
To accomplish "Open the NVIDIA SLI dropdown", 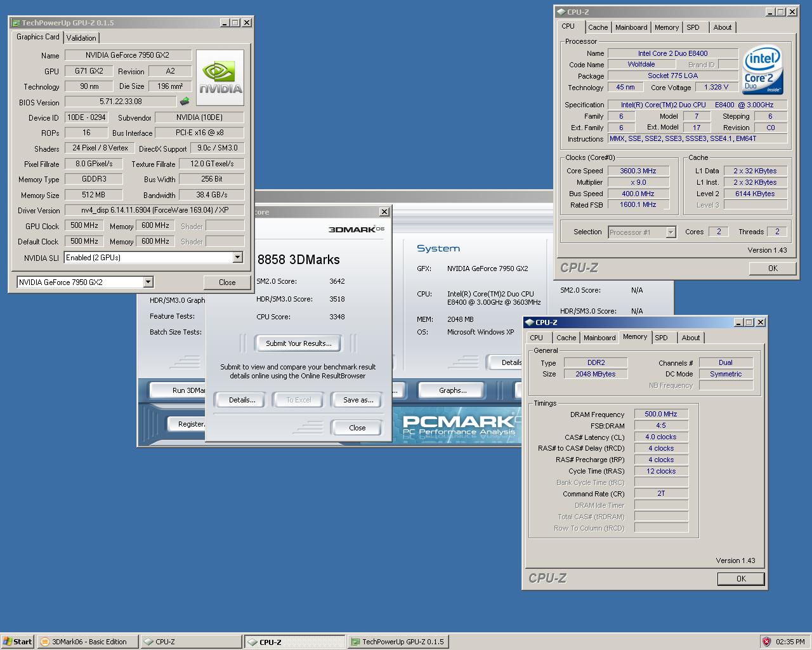I will (237, 257).
